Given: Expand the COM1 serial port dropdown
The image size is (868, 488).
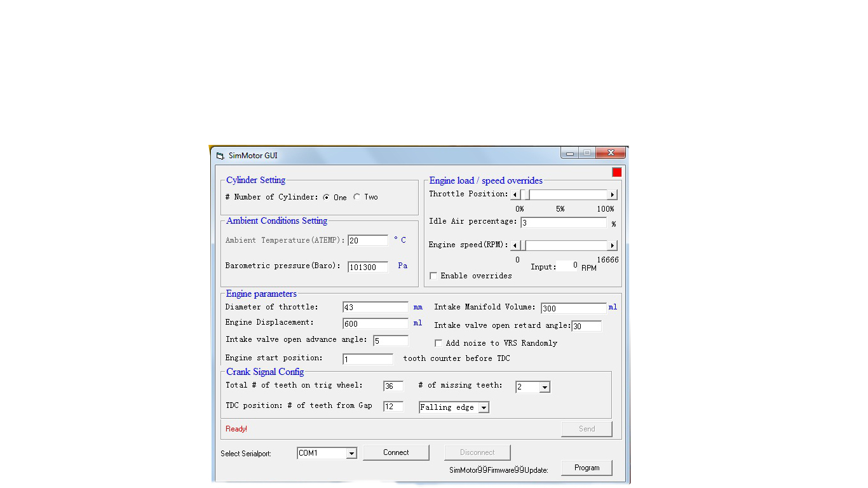Looking at the screenshot, I should 351,453.
